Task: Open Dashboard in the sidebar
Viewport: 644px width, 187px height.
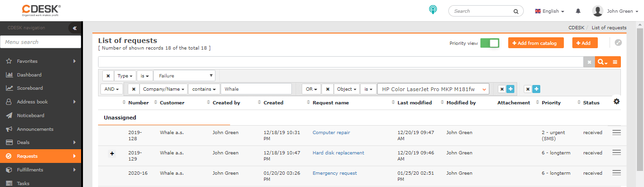Action: [41, 75]
